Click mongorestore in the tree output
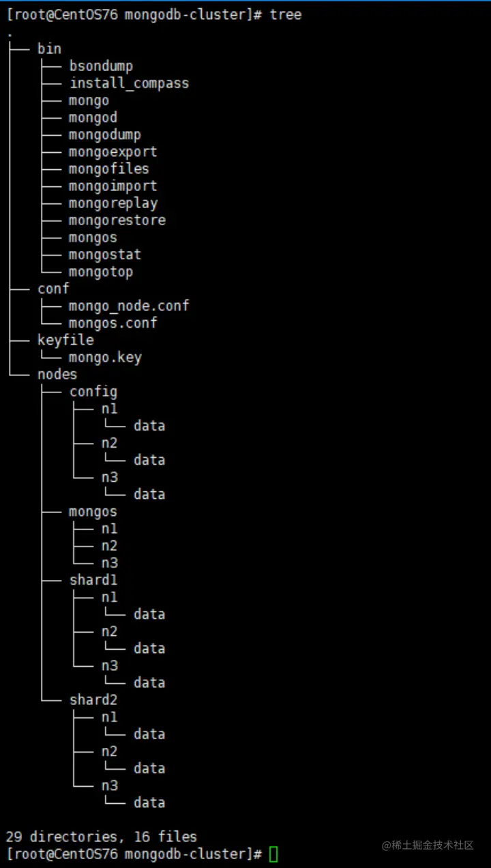 (117, 220)
